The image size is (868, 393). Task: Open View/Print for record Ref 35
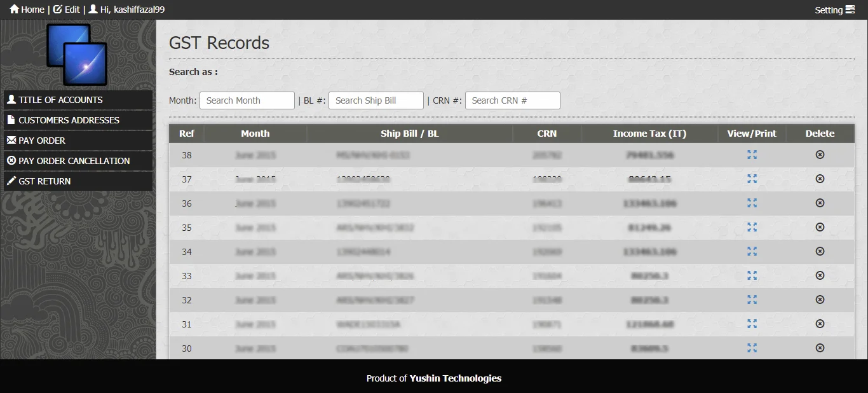coord(752,227)
